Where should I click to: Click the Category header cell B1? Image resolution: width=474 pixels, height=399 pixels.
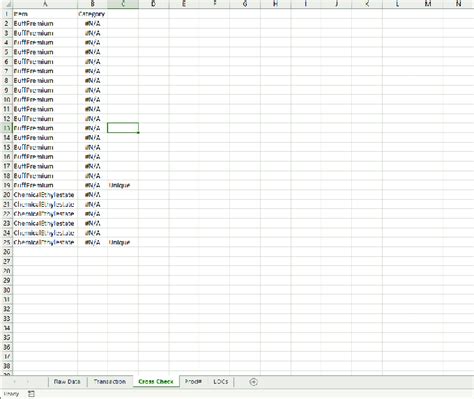[x=92, y=14]
